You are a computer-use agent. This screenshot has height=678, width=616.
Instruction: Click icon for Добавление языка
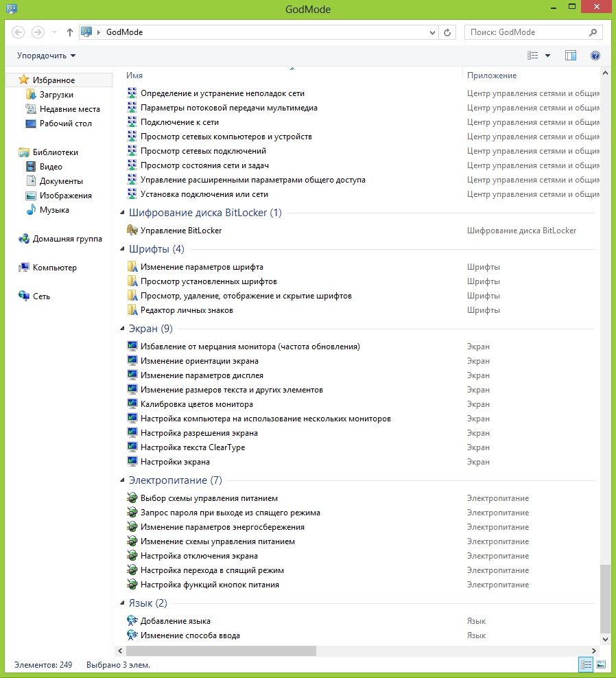[132, 620]
